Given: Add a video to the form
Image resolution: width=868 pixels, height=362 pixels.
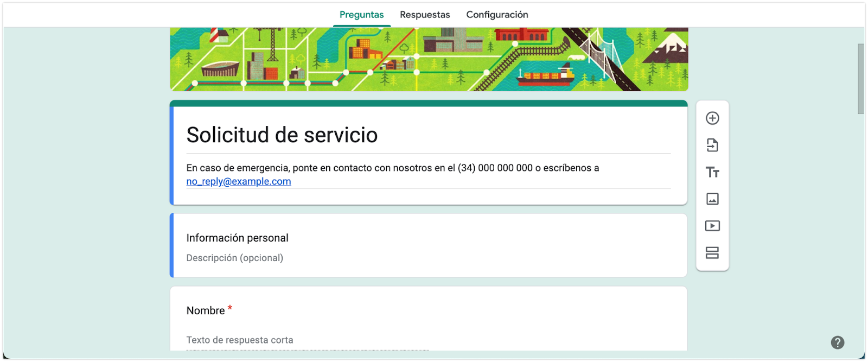Looking at the screenshot, I should (712, 226).
